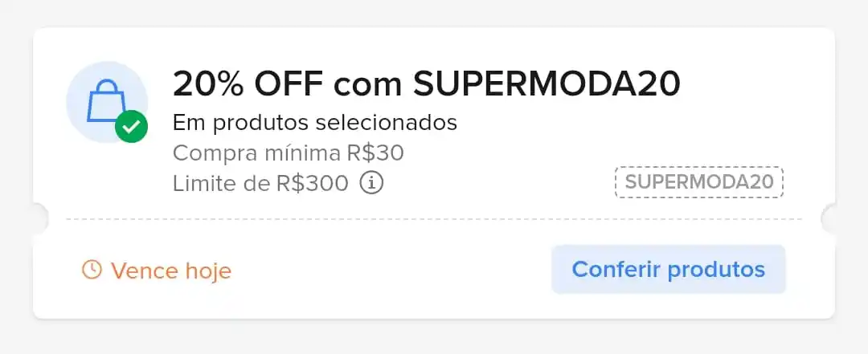Viewport: 868px width, 354px height.
Task: Select the "20% OFF com SUPERMODA20" title
Action: point(426,84)
